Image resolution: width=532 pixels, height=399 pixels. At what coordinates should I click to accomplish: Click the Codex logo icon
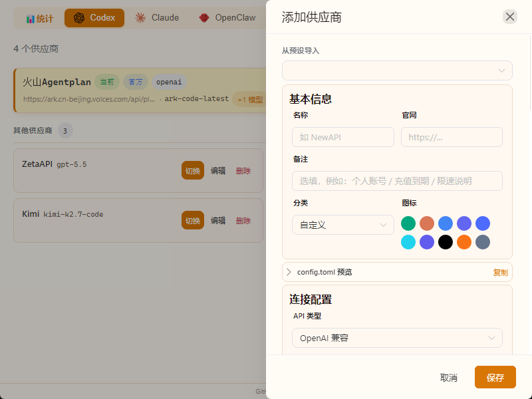click(79, 18)
